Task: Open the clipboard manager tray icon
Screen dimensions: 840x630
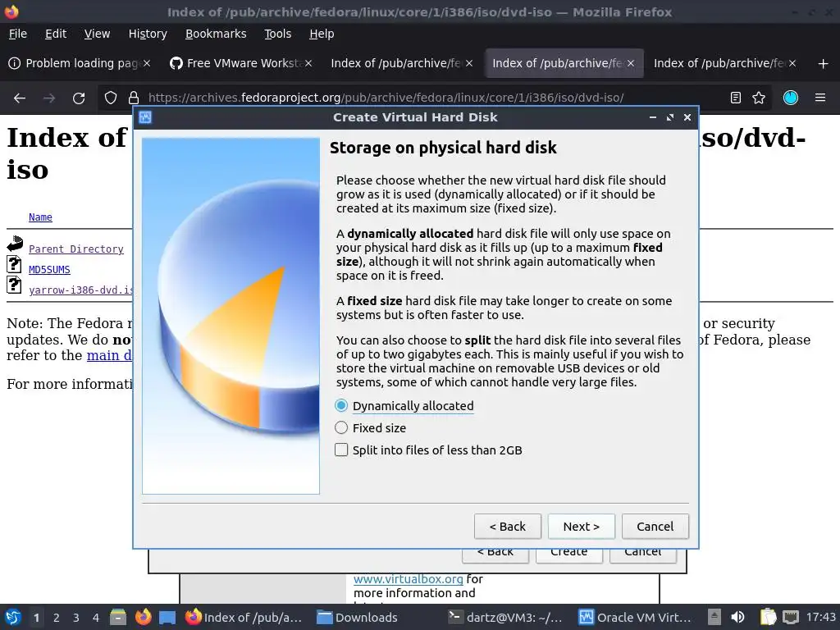Action: click(768, 617)
